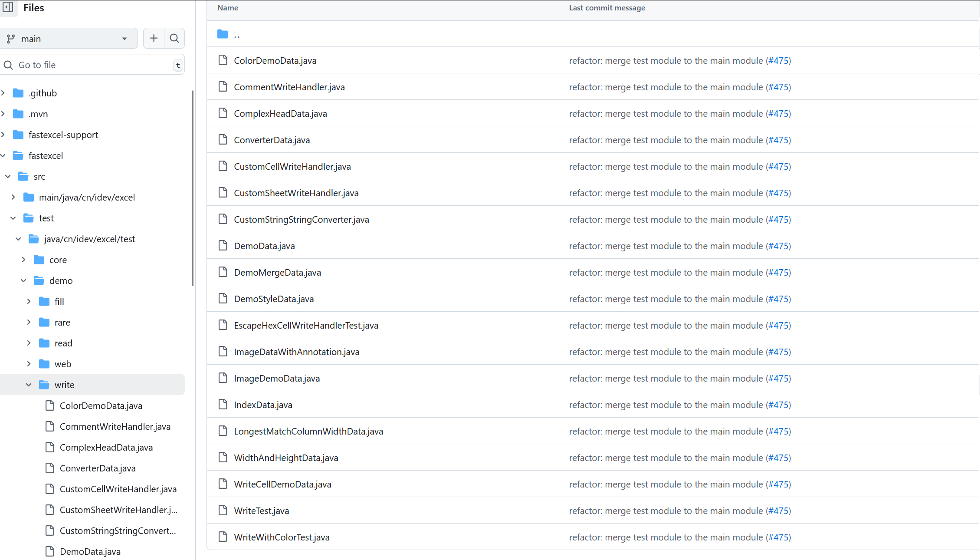
Task: Select the web folder in tree
Action: point(63,364)
